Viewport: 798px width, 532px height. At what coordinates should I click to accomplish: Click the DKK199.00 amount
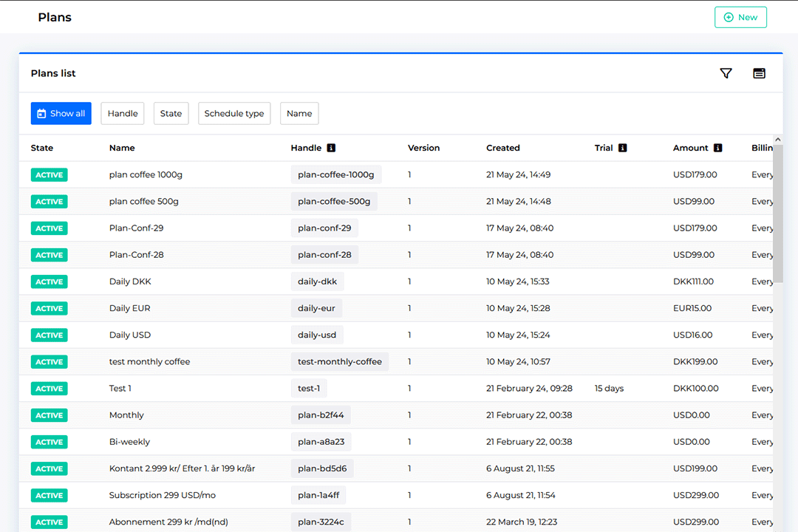click(695, 361)
